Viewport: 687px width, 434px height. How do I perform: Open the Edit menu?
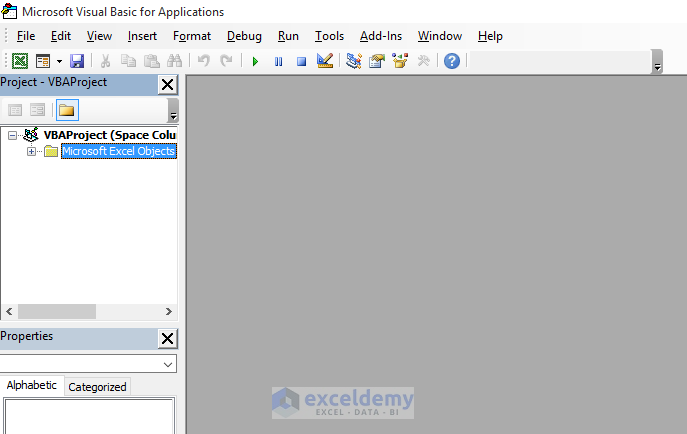click(x=60, y=36)
